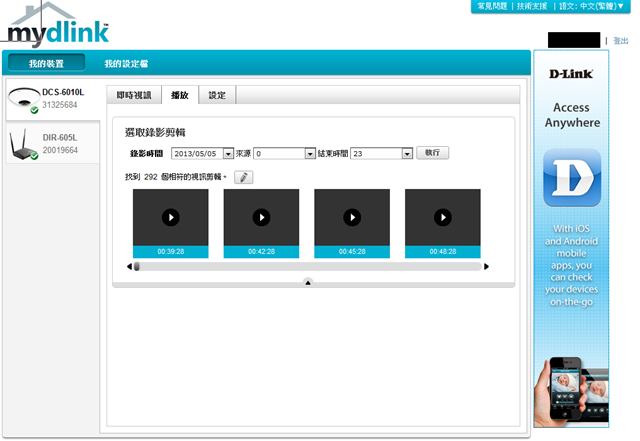
Task: Open the 常見問題 link
Action: point(492,6)
